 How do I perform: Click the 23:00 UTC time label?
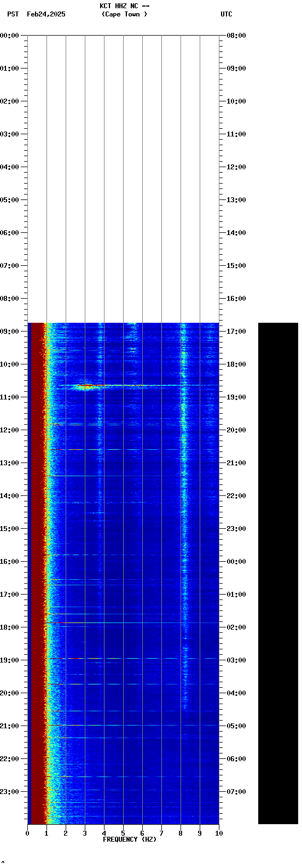click(x=236, y=529)
